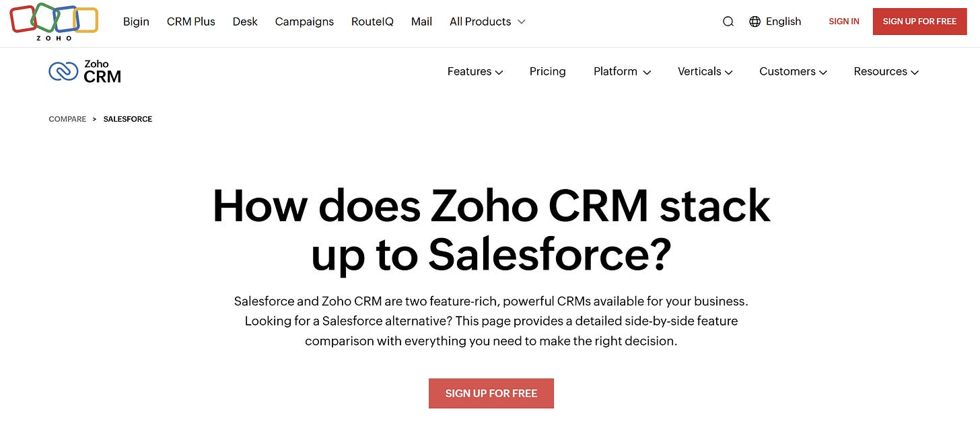Open the English language selector
The image size is (980, 429).
[783, 21]
